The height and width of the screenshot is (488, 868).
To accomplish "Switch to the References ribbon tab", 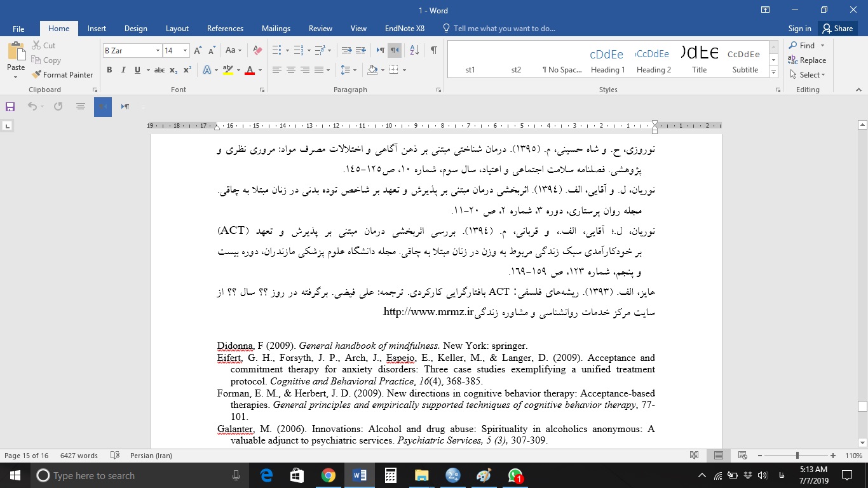I will (x=225, y=28).
